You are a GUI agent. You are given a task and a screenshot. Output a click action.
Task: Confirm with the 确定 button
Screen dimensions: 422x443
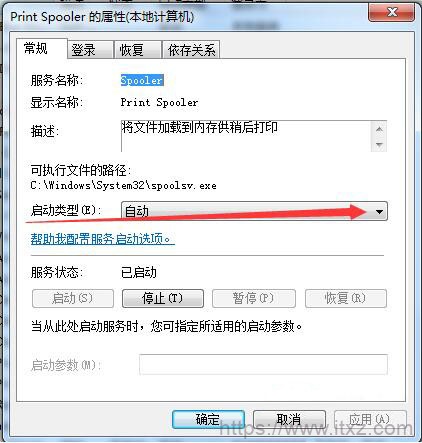point(209,419)
